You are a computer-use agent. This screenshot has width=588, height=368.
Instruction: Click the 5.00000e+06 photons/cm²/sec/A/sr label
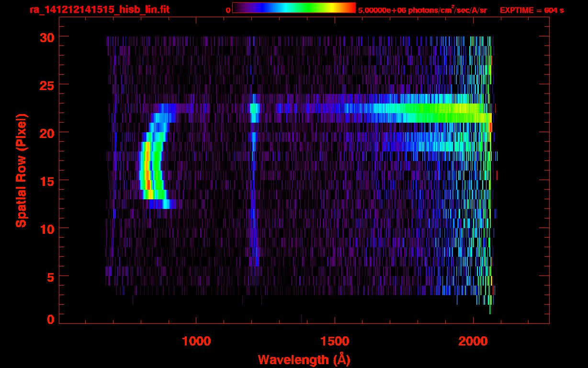(422, 10)
